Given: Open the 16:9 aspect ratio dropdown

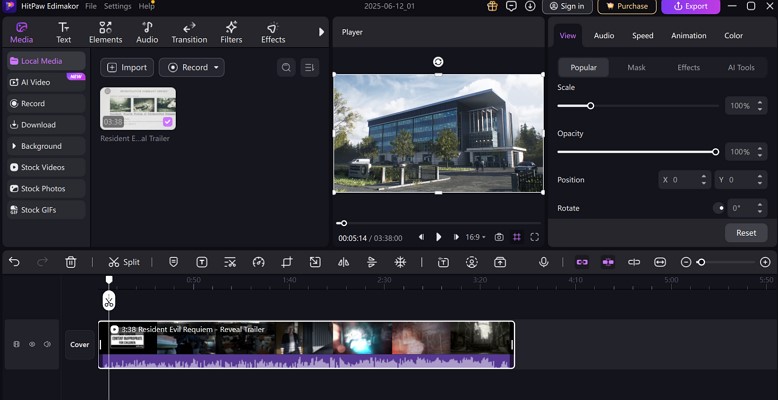Looking at the screenshot, I should (x=475, y=237).
